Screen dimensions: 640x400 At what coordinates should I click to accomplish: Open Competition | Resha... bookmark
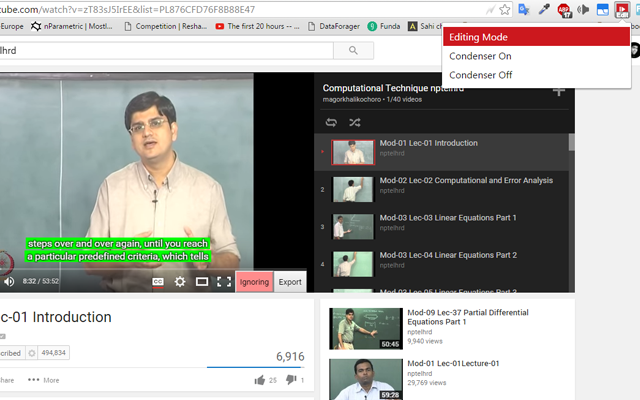coord(166,27)
